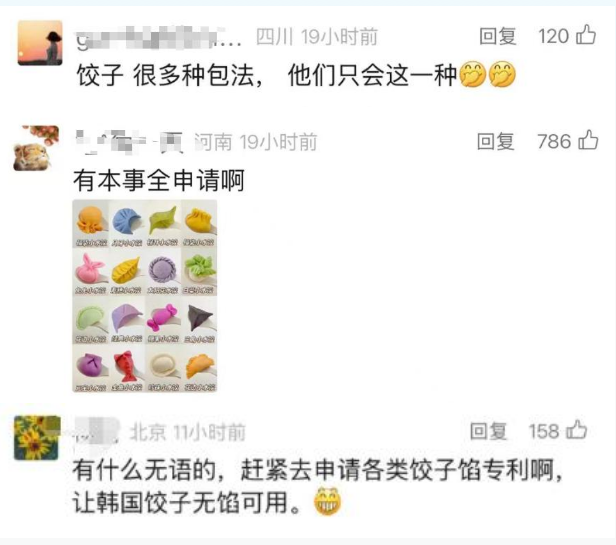Tap the red fish-shaped dumpling picture
Screen dimensions: 616x545
126,366
